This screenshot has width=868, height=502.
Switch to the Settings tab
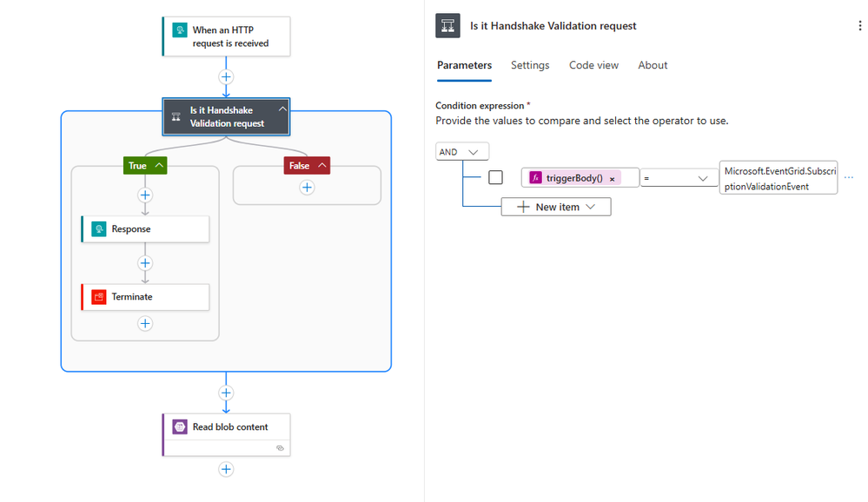[x=530, y=65]
